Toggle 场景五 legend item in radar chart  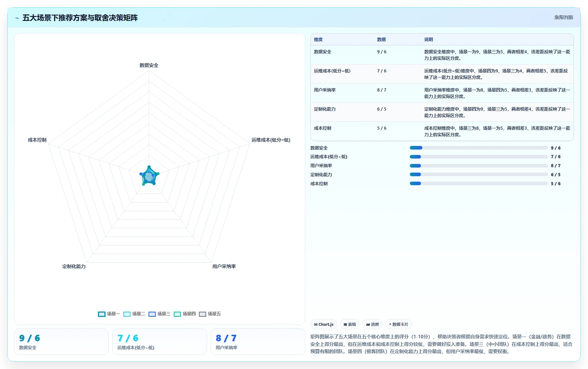tap(210, 314)
